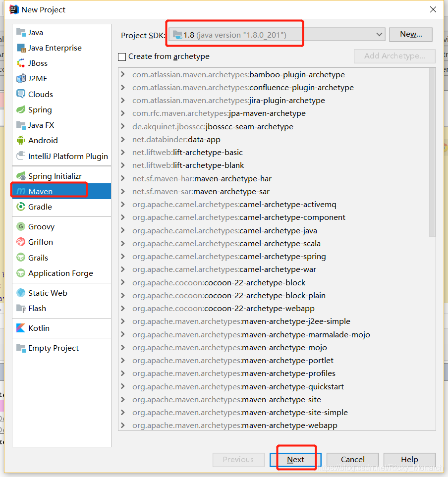Click the archetype list vertical scrollbar

[432, 152]
